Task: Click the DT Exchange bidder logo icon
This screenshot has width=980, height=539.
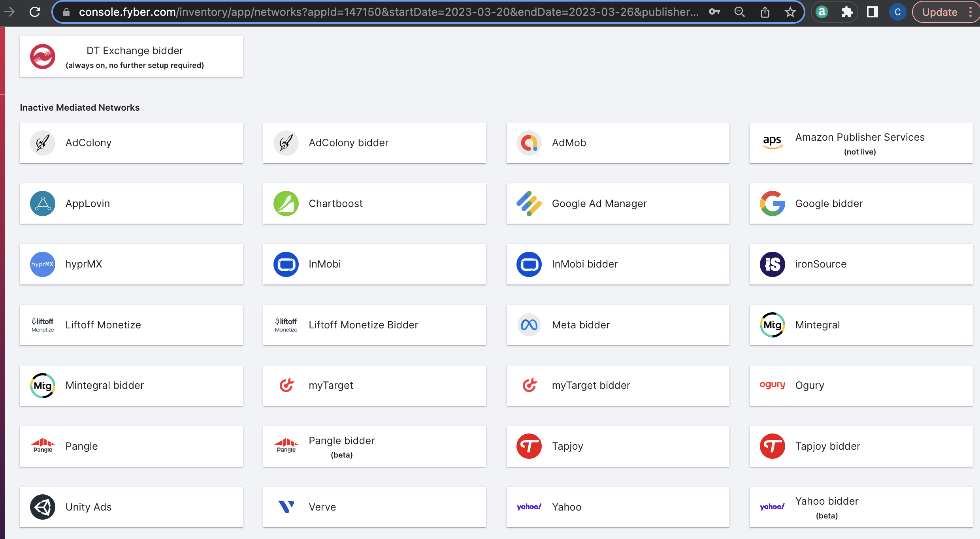Action: [x=43, y=57]
